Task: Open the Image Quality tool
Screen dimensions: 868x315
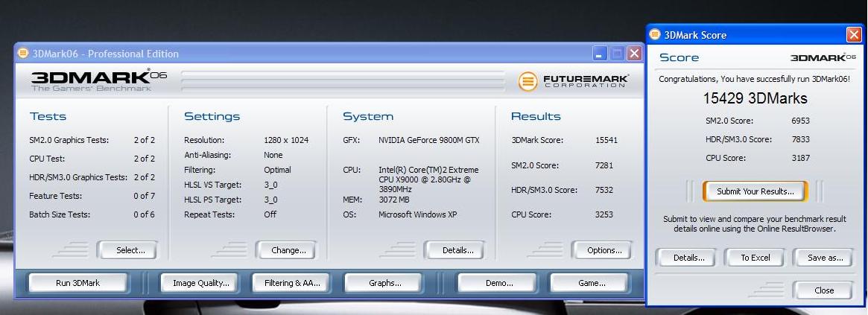Action: tap(200, 283)
